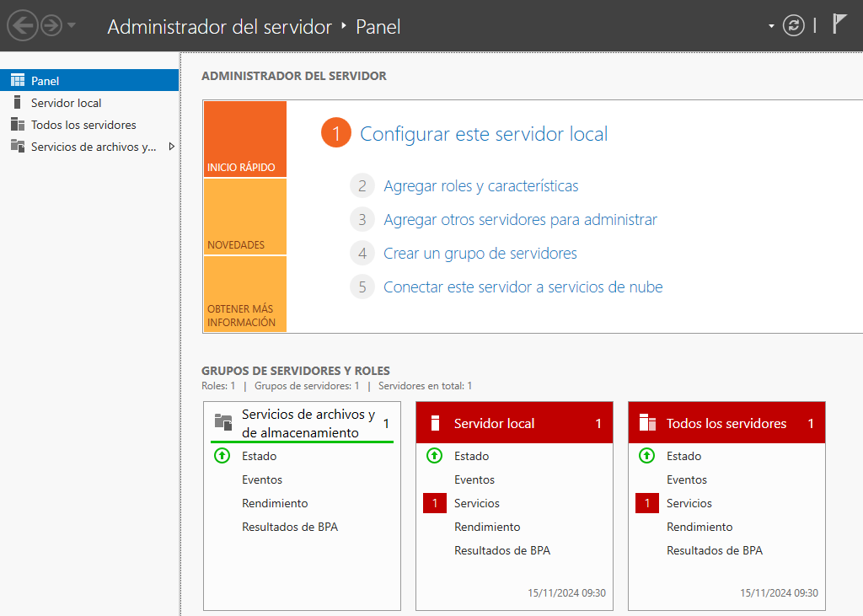The height and width of the screenshot is (616, 863).
Task: Click Conectar este servidor a servicios de nube
Action: pyautogui.click(x=523, y=287)
